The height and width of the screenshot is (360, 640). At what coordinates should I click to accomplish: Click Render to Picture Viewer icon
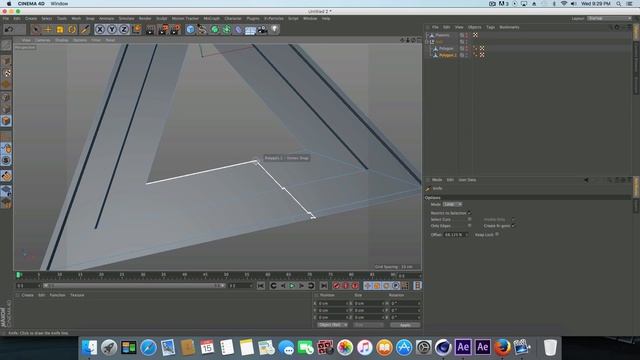click(x=163, y=29)
